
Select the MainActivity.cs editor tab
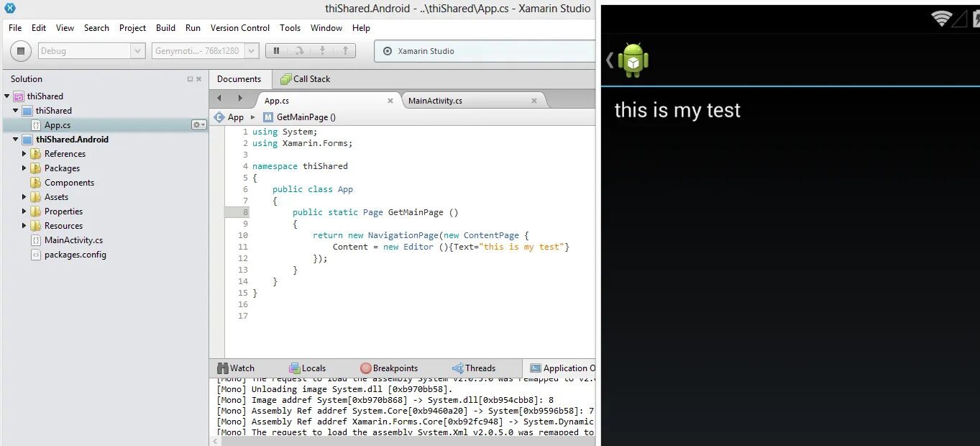(435, 101)
